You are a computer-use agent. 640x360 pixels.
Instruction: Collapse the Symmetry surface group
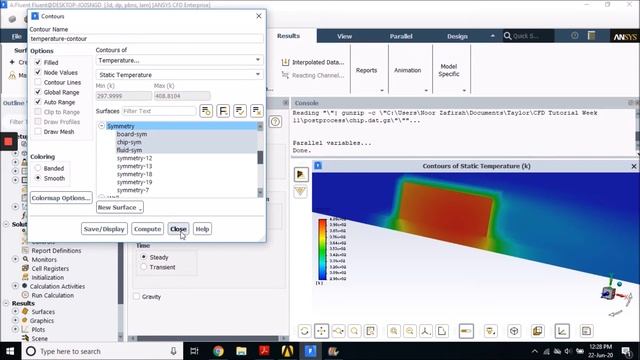[102, 126]
